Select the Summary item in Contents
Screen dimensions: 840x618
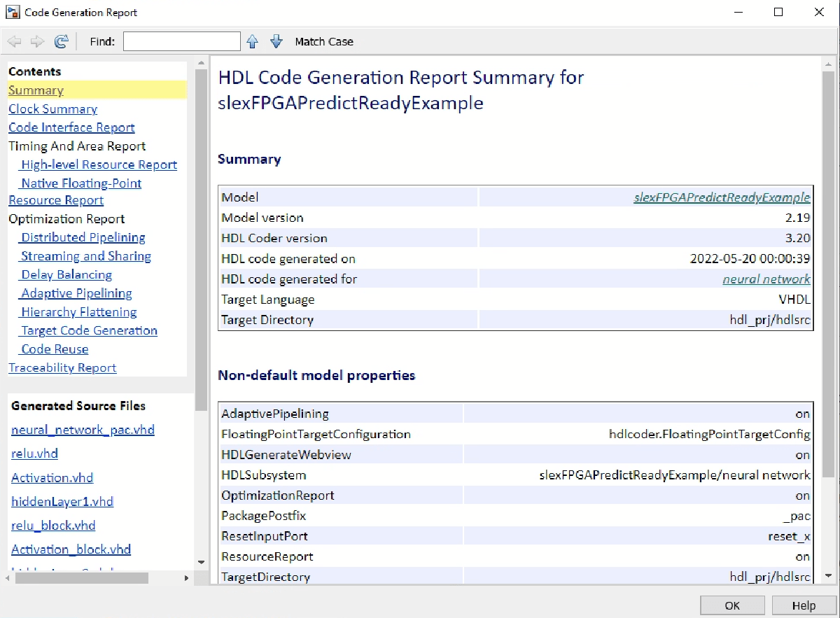36,90
